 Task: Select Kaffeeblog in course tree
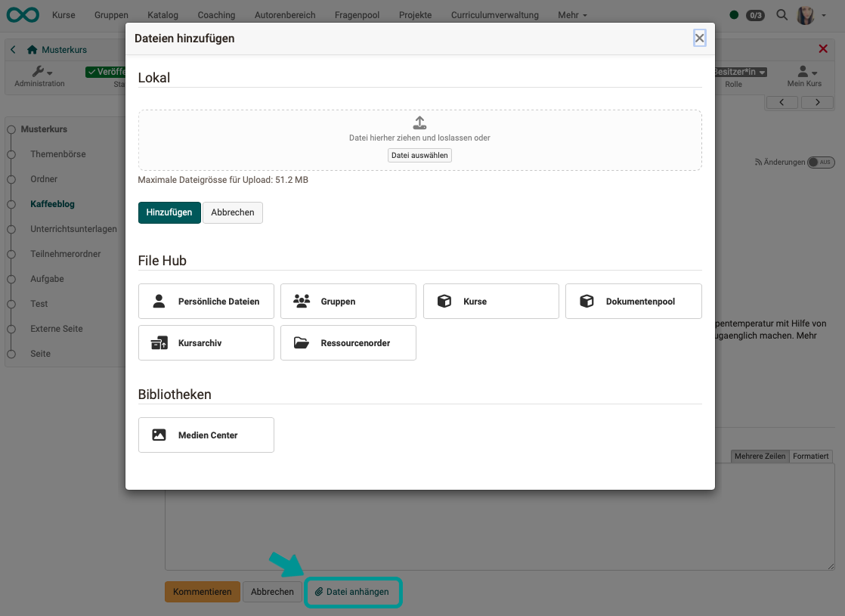click(x=52, y=204)
